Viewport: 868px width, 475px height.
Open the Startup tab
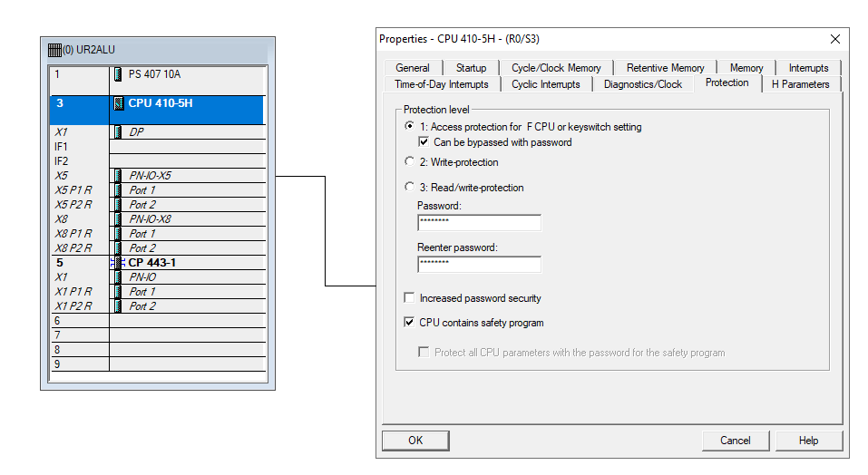coord(471,67)
